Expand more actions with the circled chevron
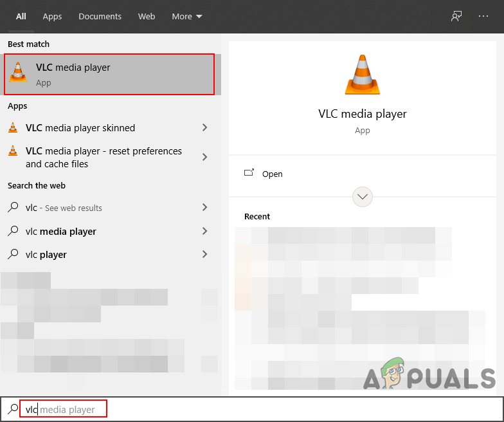This screenshot has height=422, width=504. [363, 197]
